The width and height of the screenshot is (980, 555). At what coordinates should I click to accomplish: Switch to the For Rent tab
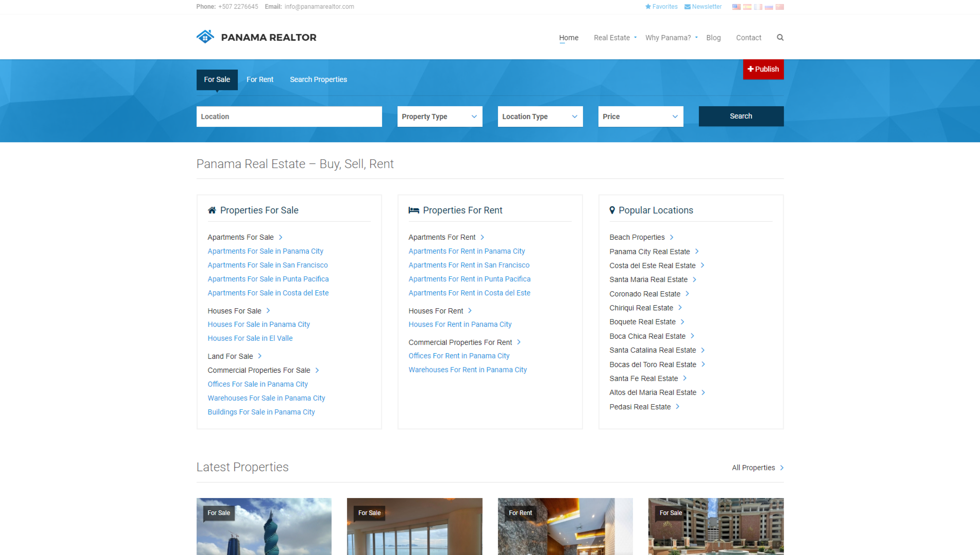(x=260, y=79)
